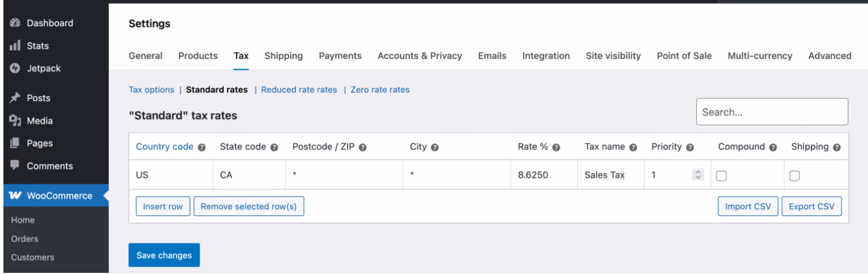The width and height of the screenshot is (868, 274).
Task: Click the WooCommerce logo icon
Action: [15, 196]
